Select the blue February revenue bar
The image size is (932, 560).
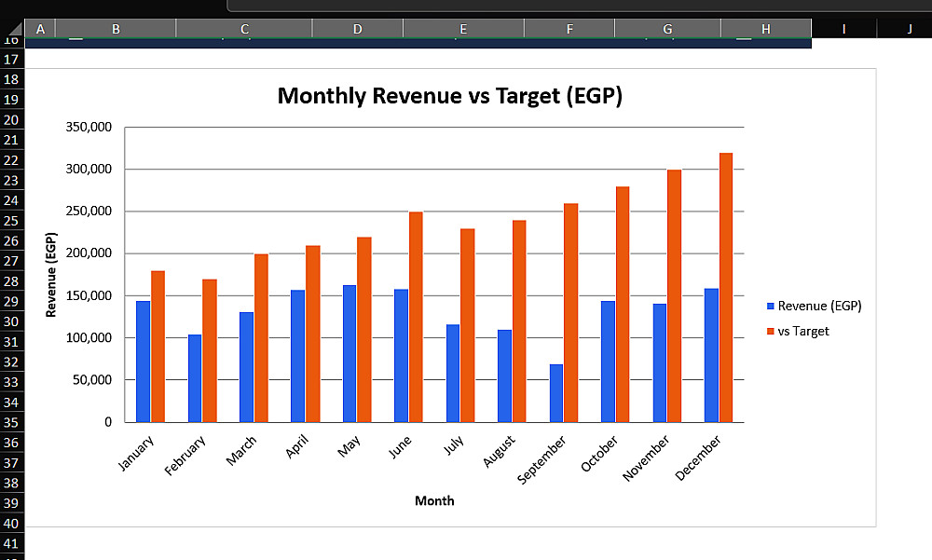pos(195,378)
